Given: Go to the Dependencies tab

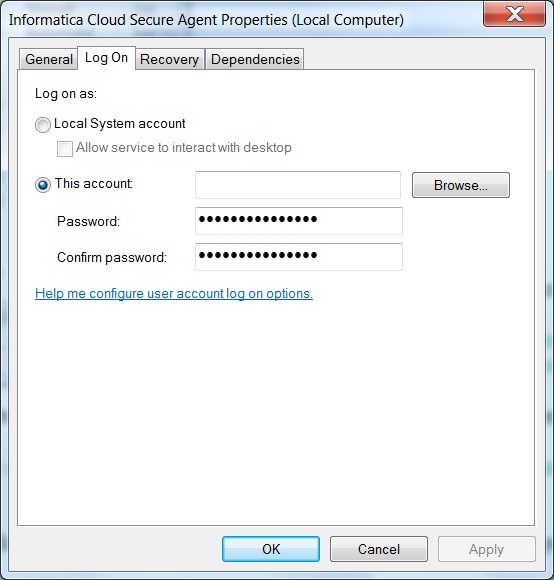Looking at the screenshot, I should click(x=255, y=59).
